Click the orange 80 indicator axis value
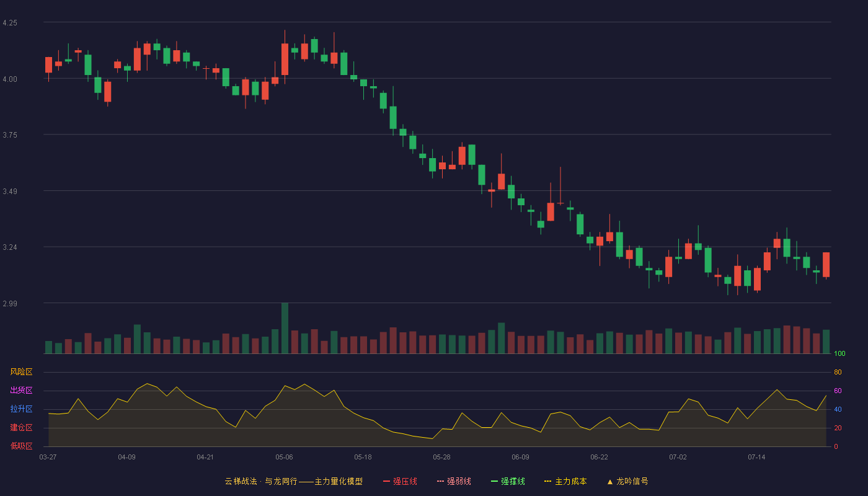 tap(838, 372)
